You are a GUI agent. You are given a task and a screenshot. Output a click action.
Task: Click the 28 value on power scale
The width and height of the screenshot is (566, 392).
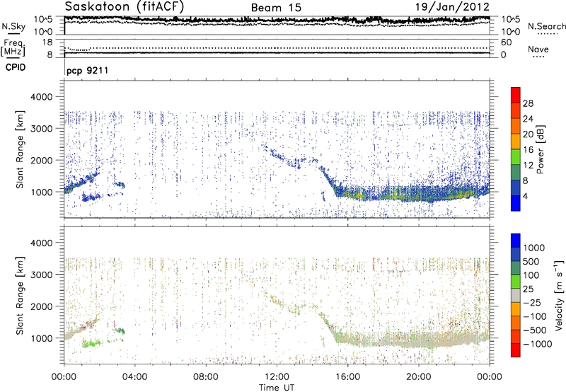pos(528,103)
